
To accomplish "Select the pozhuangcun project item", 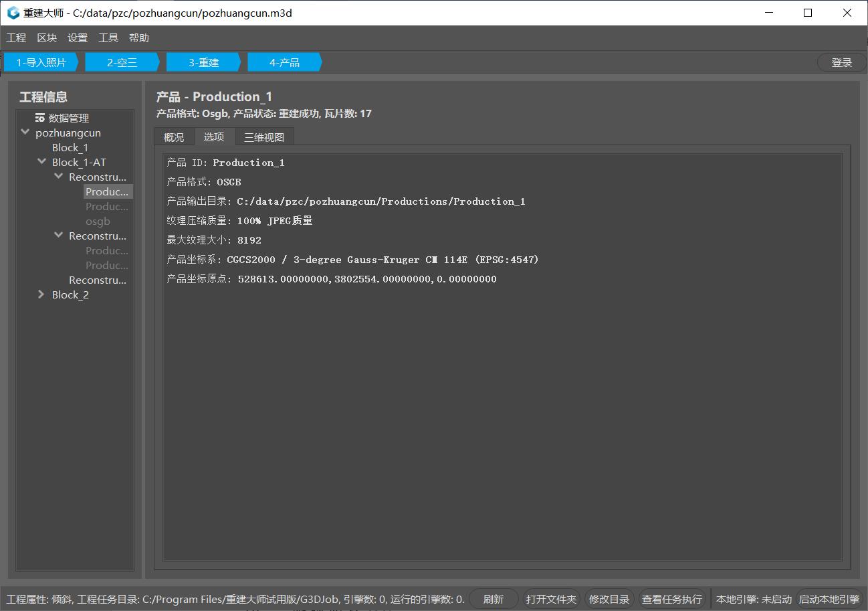I will 68,133.
